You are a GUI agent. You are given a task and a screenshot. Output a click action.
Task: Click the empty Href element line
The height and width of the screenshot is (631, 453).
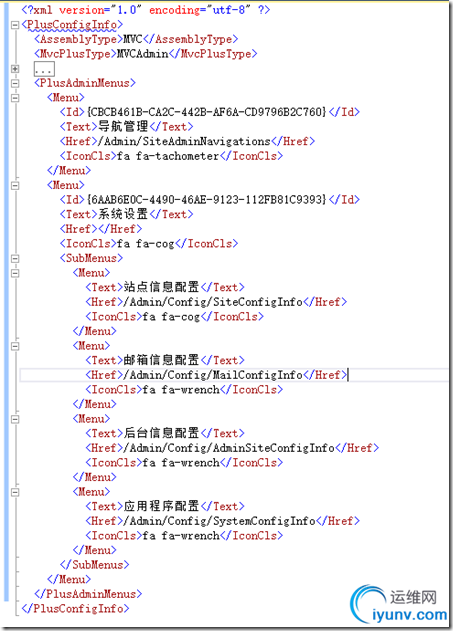[101, 229]
